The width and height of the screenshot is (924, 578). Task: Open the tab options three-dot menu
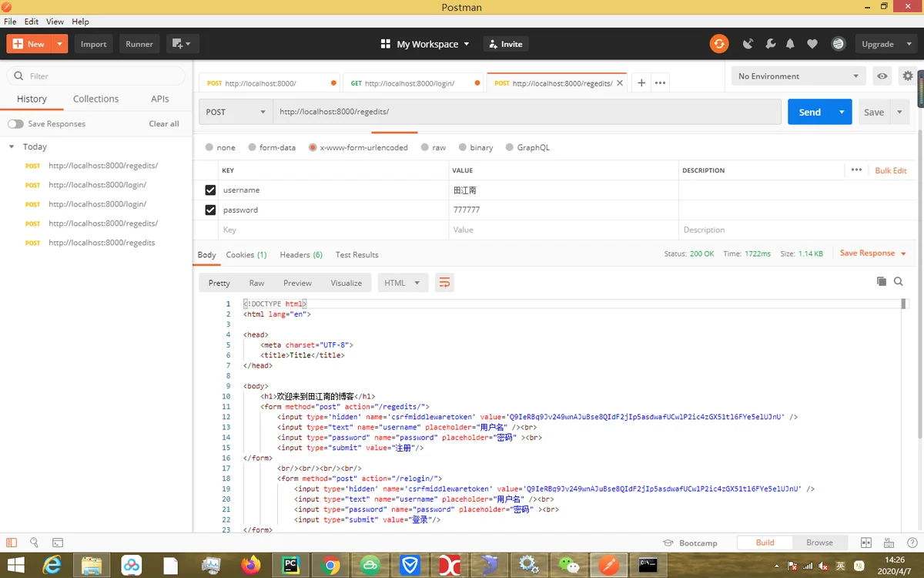click(x=660, y=83)
